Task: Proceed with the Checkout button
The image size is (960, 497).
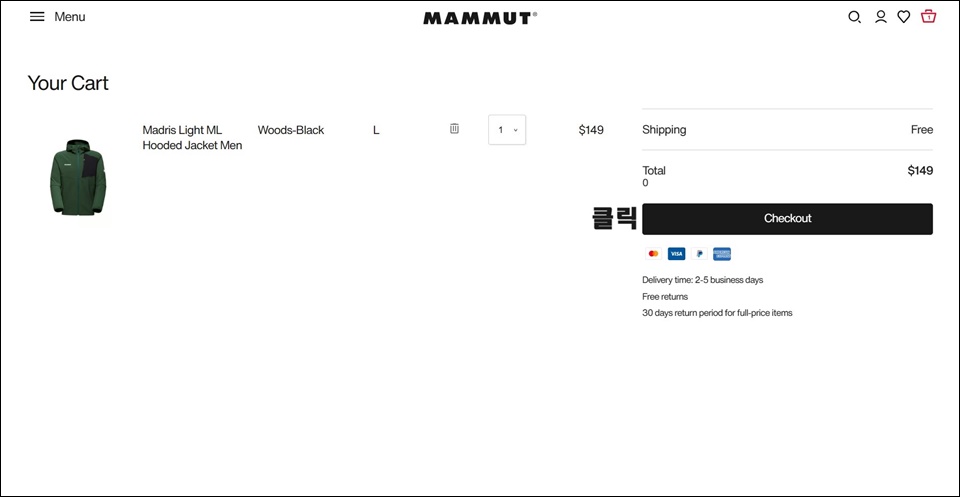Action: [x=787, y=219]
